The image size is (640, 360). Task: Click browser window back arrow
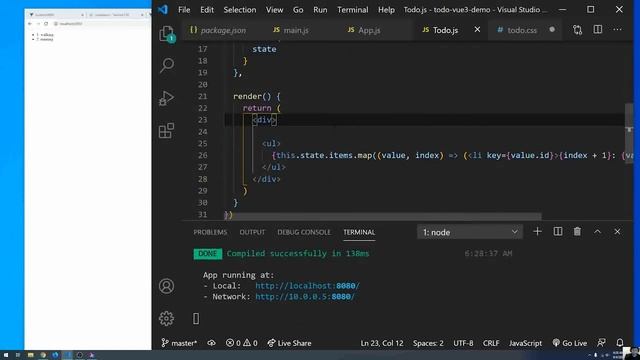click(30, 24)
